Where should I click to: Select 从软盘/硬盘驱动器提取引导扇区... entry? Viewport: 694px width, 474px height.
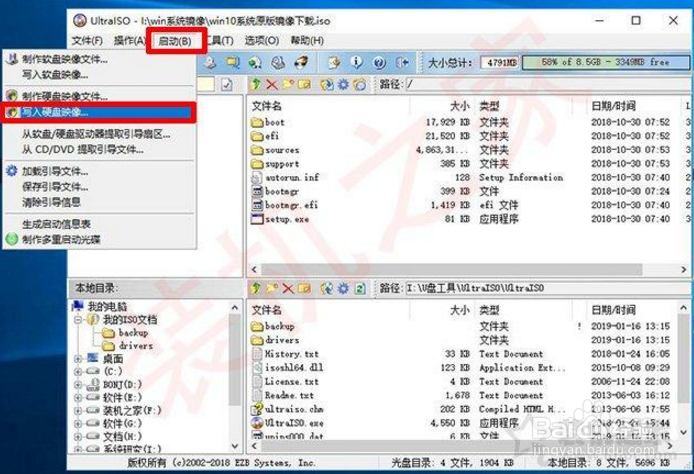(96, 134)
